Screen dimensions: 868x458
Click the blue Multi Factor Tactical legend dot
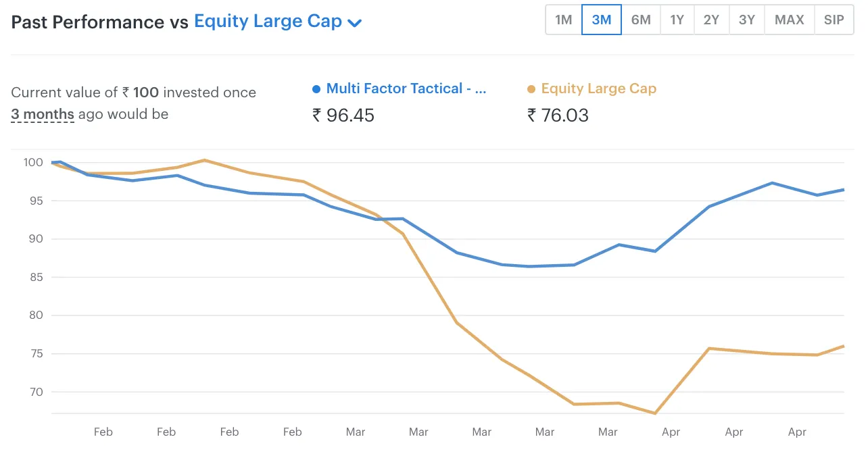[316, 89]
